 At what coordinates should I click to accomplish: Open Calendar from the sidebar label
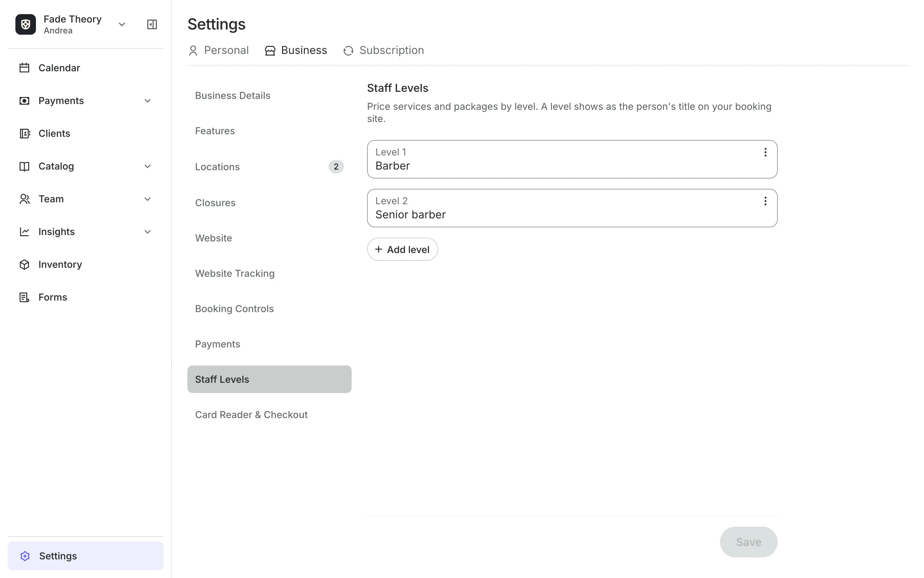click(x=59, y=68)
